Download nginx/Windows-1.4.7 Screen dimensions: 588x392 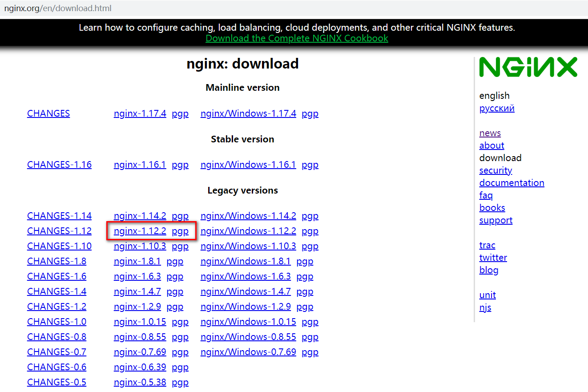point(246,291)
